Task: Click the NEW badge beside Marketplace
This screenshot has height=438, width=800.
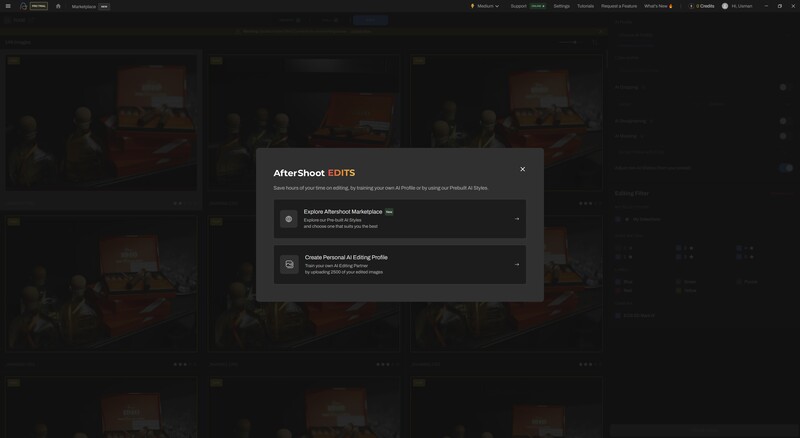Action: tap(104, 7)
